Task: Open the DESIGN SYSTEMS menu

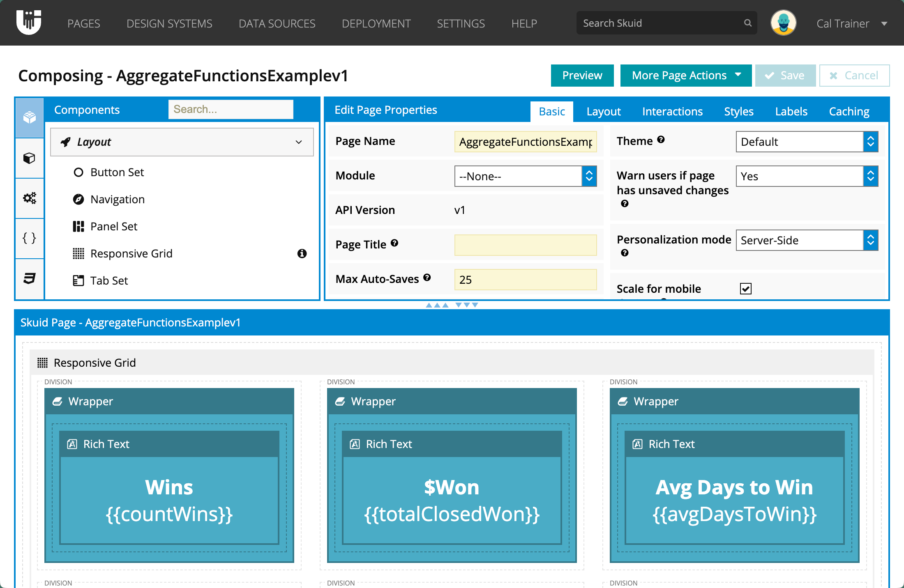Action: 169,24
